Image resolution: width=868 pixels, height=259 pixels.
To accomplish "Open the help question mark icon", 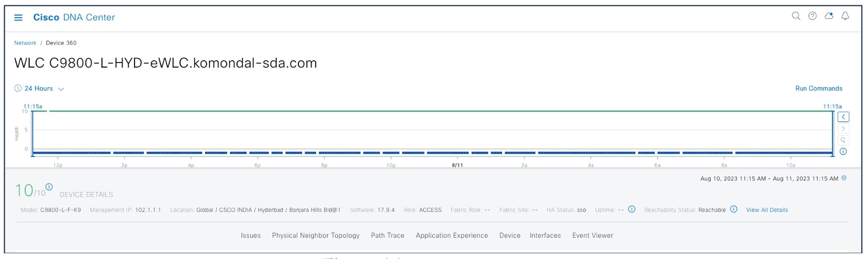I will (812, 16).
